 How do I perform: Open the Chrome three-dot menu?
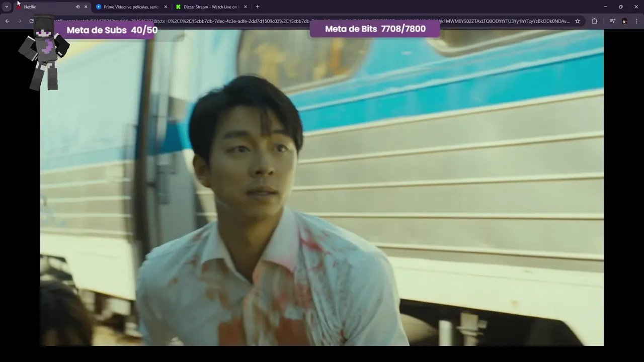click(x=637, y=21)
